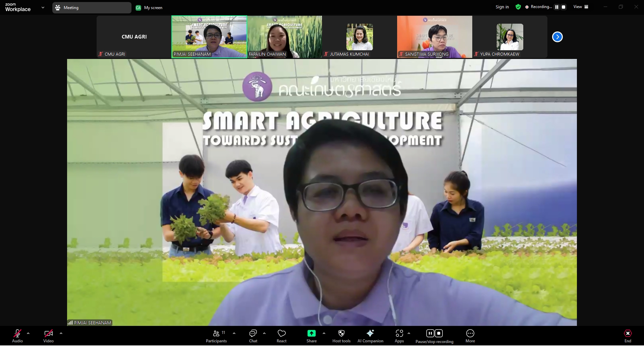Expand audio settings arrow beside Audio
This screenshot has height=346, width=644.
(28, 334)
